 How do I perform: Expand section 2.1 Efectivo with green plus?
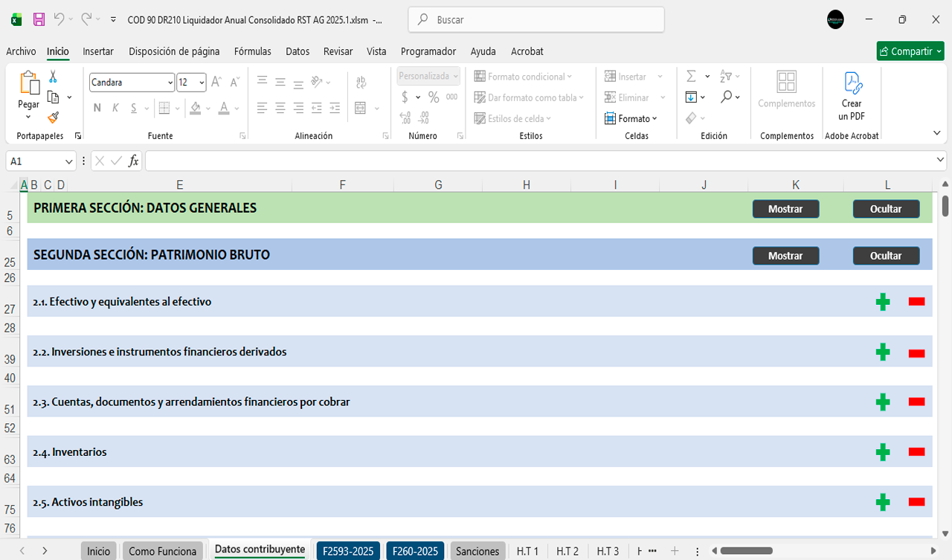883,302
